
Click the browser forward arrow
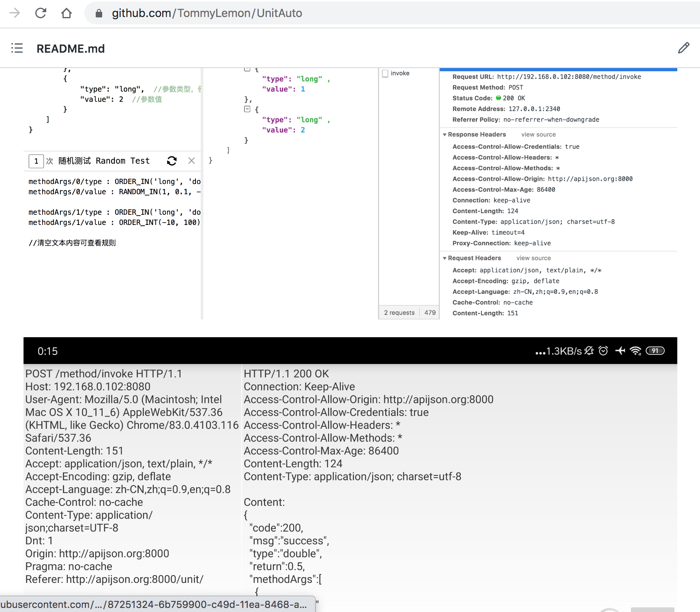pos(15,13)
